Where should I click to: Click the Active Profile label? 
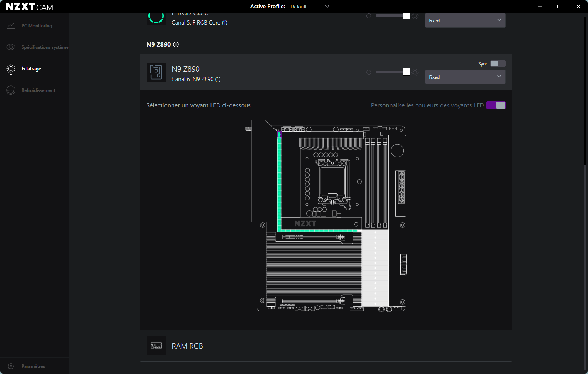tap(268, 7)
